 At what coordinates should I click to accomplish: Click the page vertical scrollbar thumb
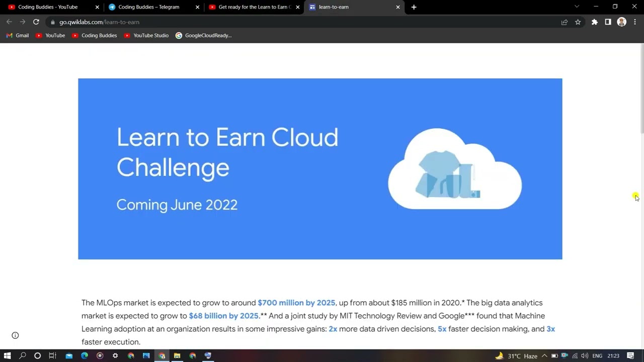click(x=641, y=88)
